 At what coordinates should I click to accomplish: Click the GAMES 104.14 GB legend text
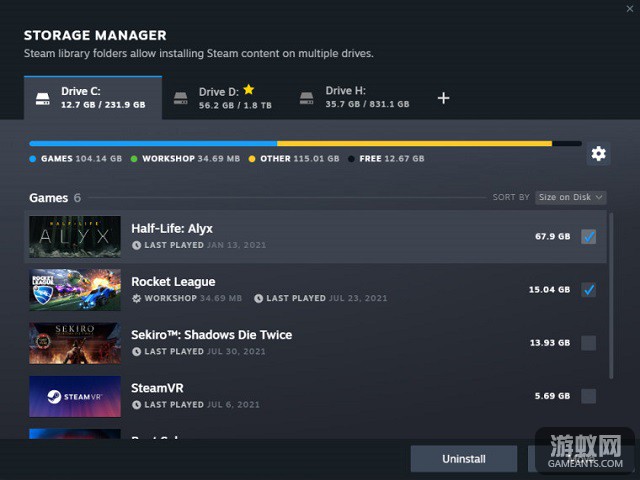[x=81, y=159]
